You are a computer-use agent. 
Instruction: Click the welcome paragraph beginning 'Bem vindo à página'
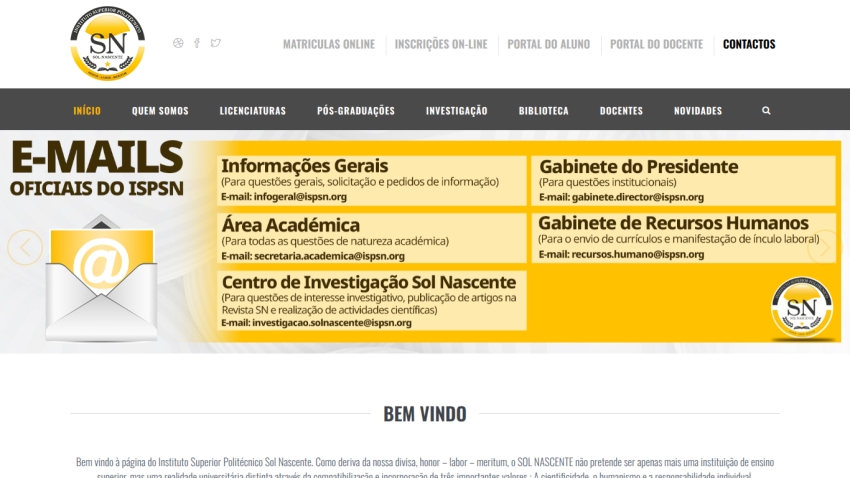pos(425,468)
